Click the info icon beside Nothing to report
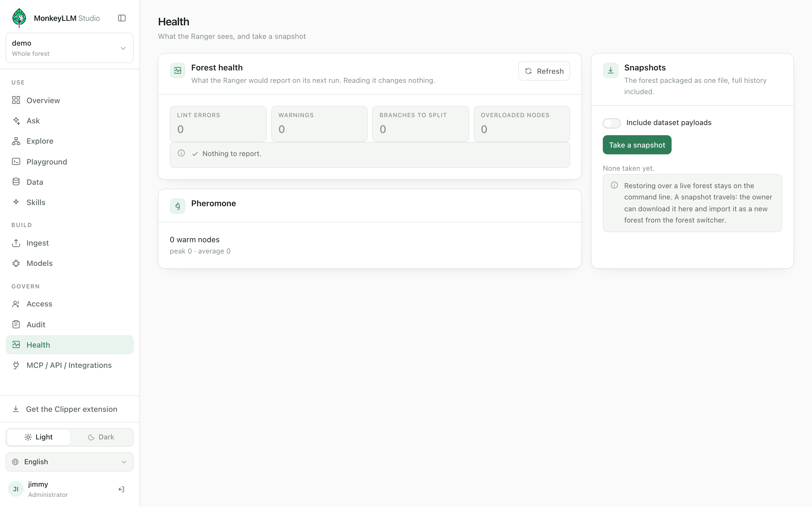This screenshot has width=812, height=507. click(x=181, y=153)
